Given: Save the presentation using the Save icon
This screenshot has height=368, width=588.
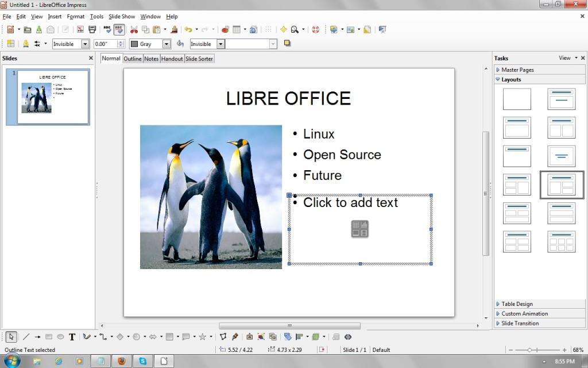Looking at the screenshot, I should [38, 30].
